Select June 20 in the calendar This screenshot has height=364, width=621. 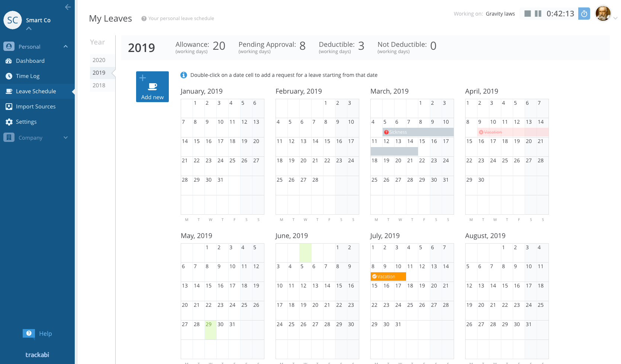pos(317,311)
